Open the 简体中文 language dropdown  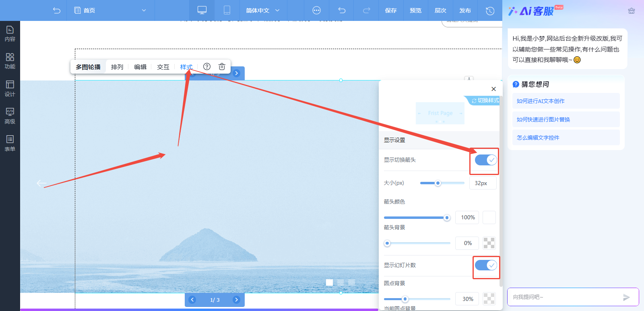click(x=263, y=10)
